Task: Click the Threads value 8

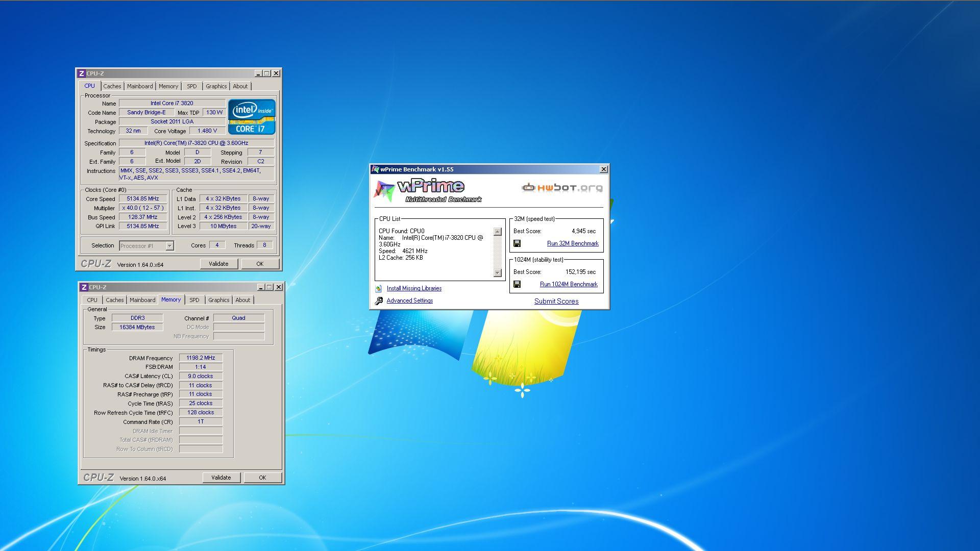Action: pyautogui.click(x=264, y=245)
